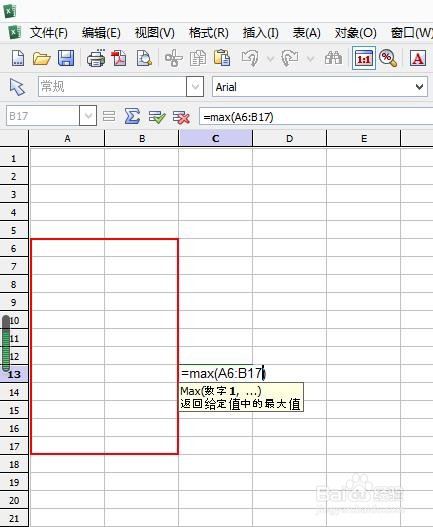Click the green progress slider on left
This screenshot has width=433, height=527.
[6, 343]
